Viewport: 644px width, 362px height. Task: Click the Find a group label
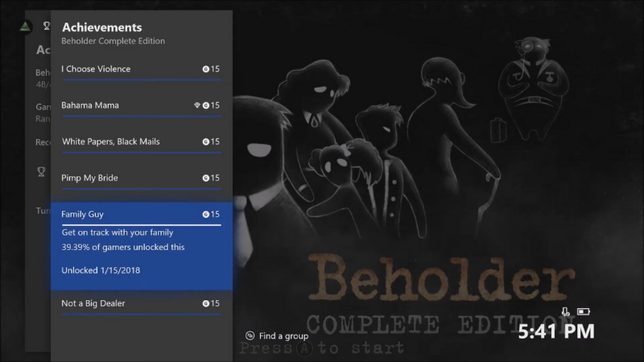coord(283,335)
